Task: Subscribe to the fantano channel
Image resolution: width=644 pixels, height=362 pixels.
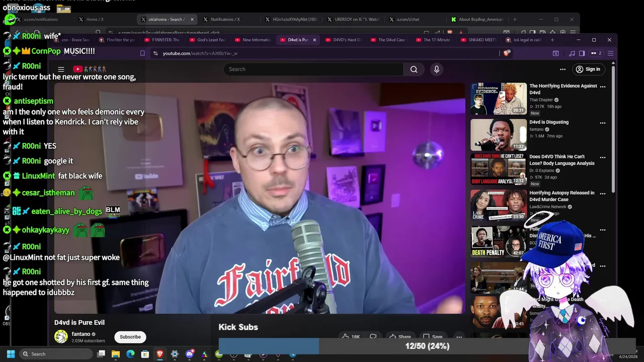Action: 130,337
